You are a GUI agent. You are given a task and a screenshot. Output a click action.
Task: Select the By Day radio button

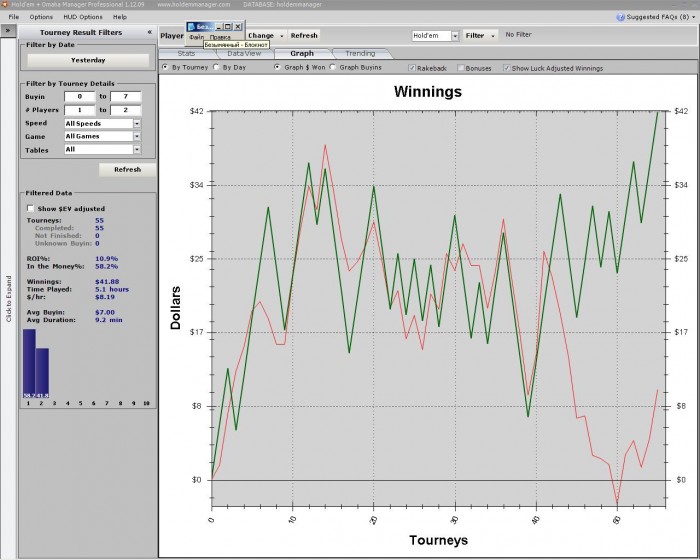point(216,67)
